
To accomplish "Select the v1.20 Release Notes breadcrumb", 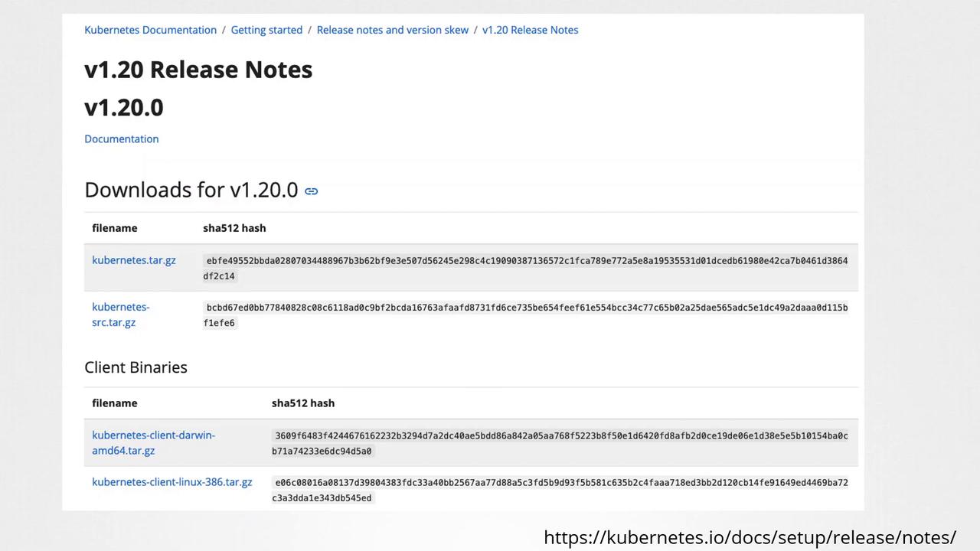I will pos(530,30).
